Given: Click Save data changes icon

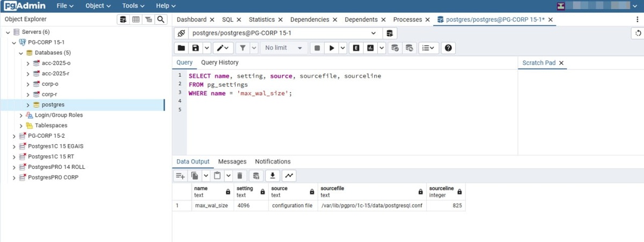Looking at the screenshot, I should pos(257,176).
